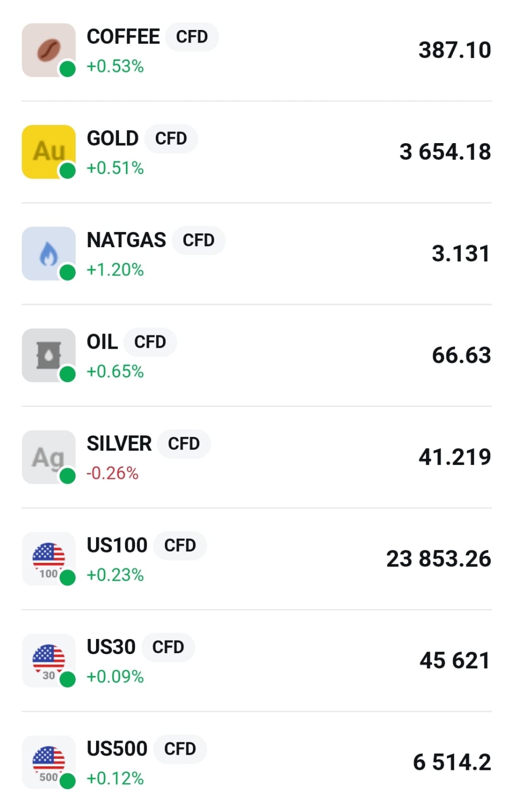Image resolution: width=513 pixels, height=812 pixels.
Task: Select the CFD badge beside COFFEE
Action: coord(192,37)
